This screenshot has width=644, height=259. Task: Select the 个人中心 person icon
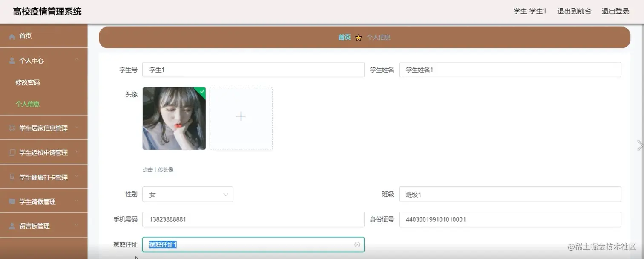[x=11, y=60]
